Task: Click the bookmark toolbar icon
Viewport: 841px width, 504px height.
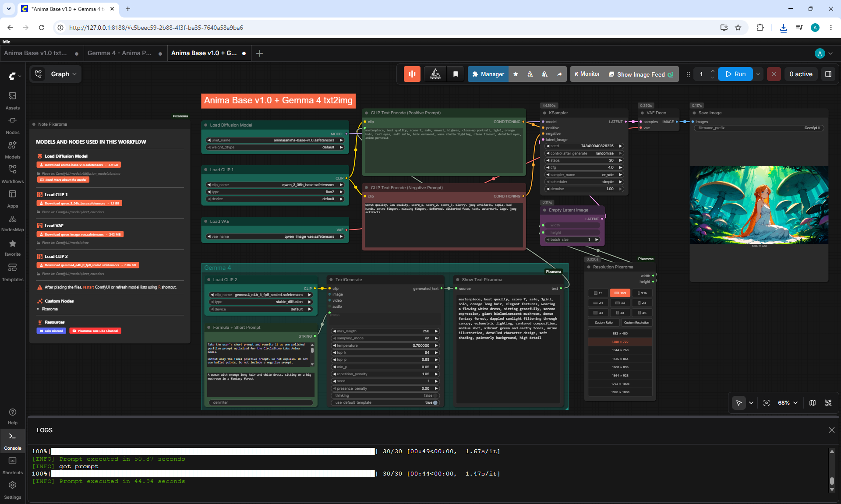Action: (x=456, y=74)
